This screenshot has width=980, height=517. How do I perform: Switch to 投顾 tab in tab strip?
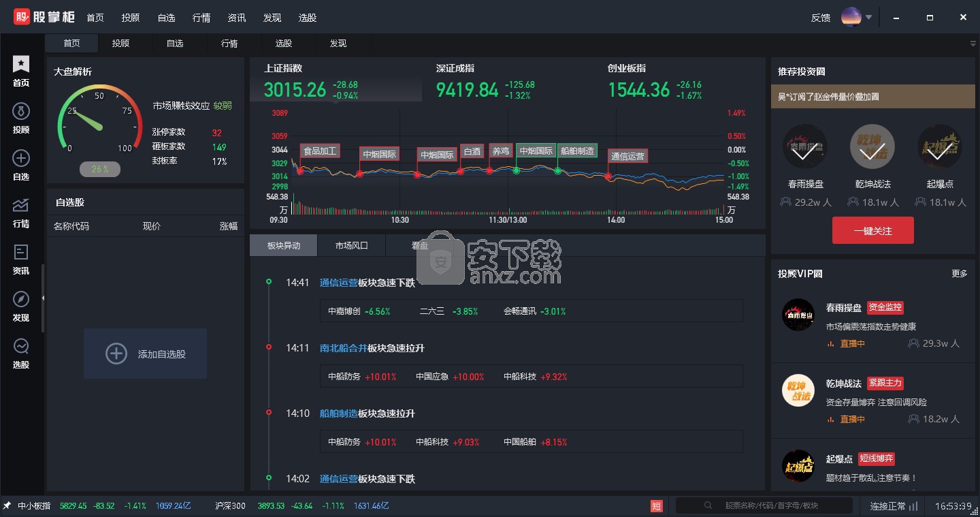(120, 43)
